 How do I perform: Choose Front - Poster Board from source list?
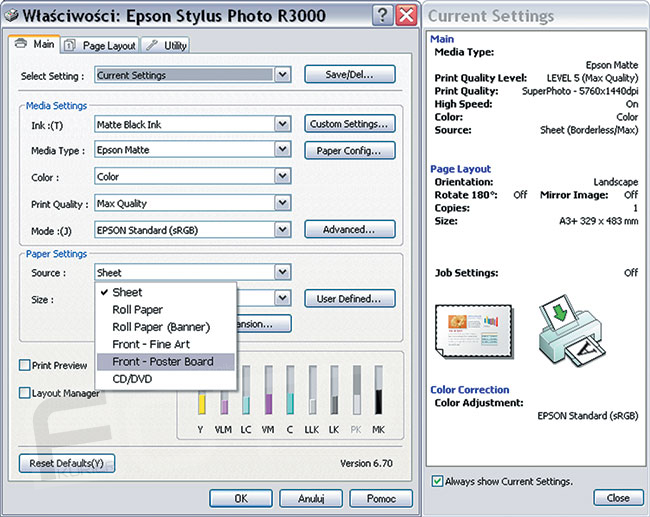click(x=162, y=361)
